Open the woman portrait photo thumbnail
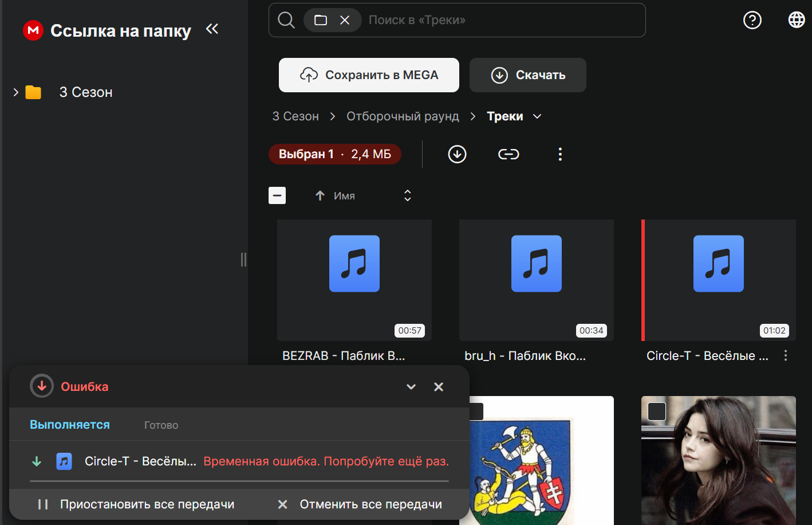 coord(719,461)
